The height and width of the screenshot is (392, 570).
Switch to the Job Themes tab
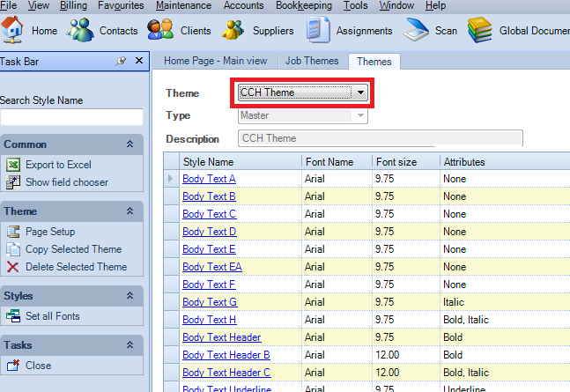[312, 61]
